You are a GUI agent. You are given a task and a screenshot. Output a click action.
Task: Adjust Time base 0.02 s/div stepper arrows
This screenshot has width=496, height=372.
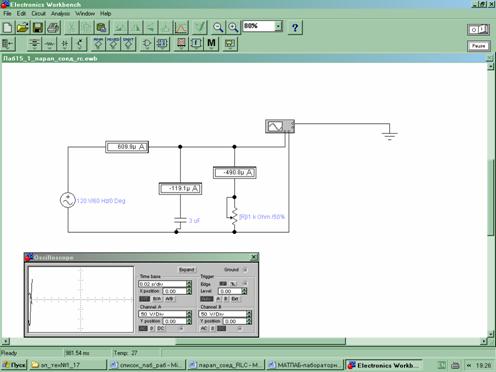click(x=189, y=284)
